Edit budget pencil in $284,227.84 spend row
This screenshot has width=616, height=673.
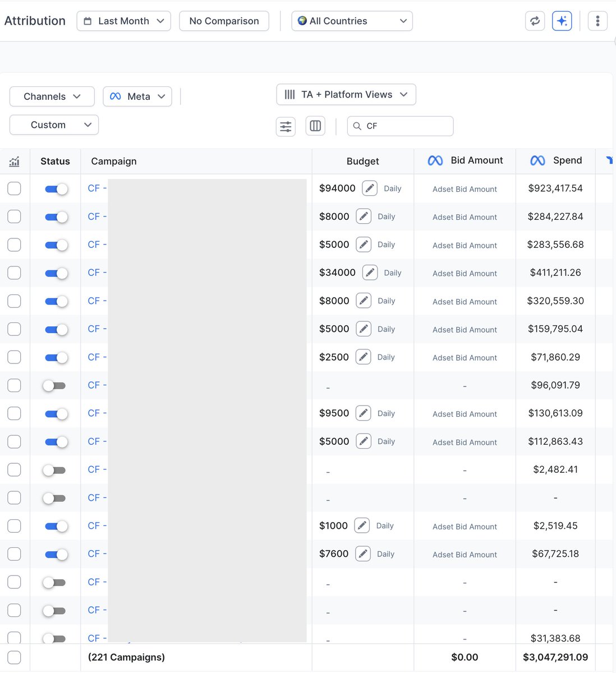[363, 216]
